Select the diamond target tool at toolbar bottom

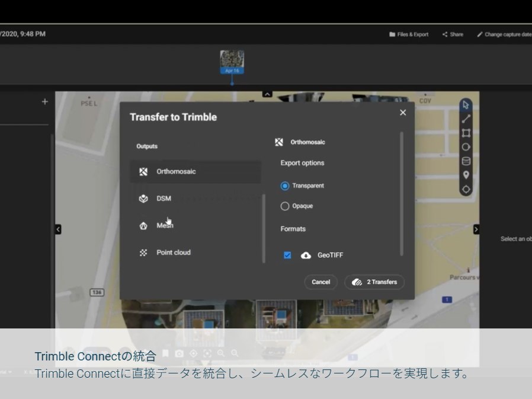coord(466,189)
